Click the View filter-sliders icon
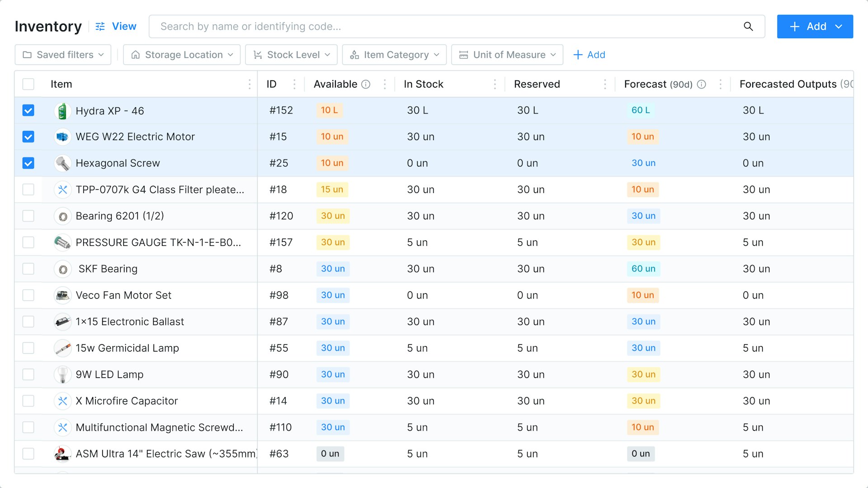 point(100,26)
